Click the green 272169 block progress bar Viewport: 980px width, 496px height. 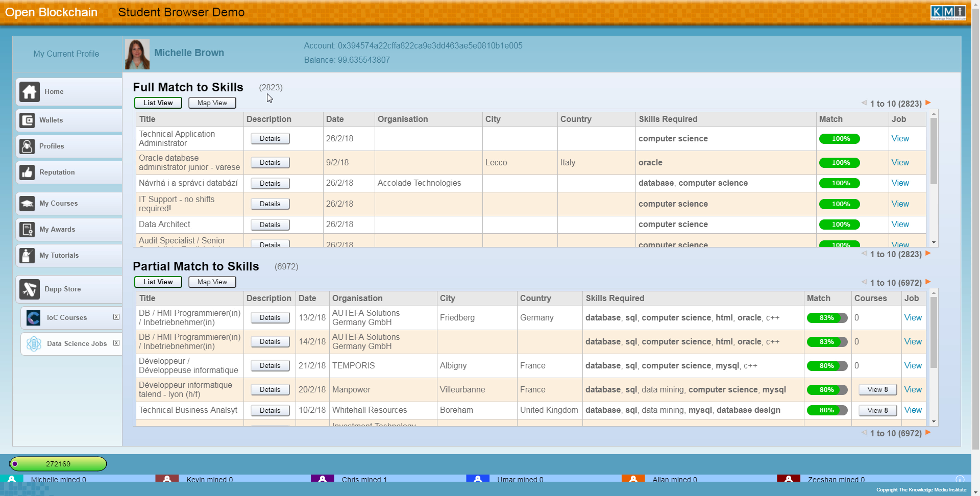click(58, 464)
